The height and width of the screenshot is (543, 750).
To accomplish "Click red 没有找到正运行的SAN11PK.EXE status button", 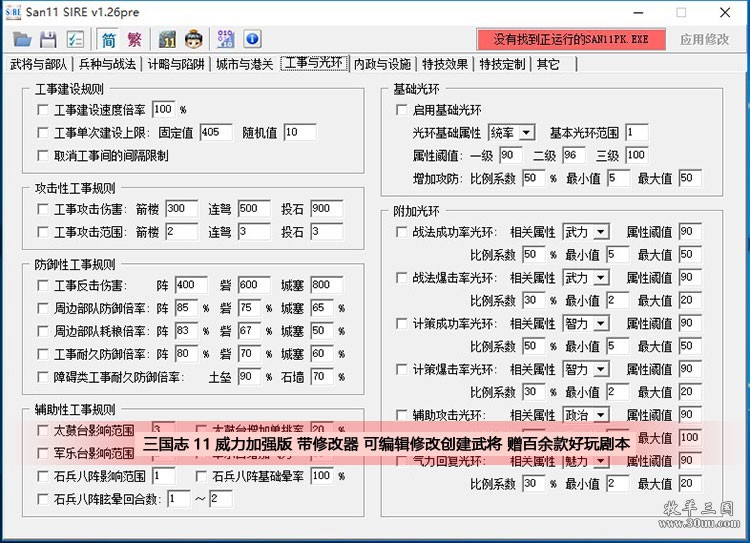I will tap(571, 39).
